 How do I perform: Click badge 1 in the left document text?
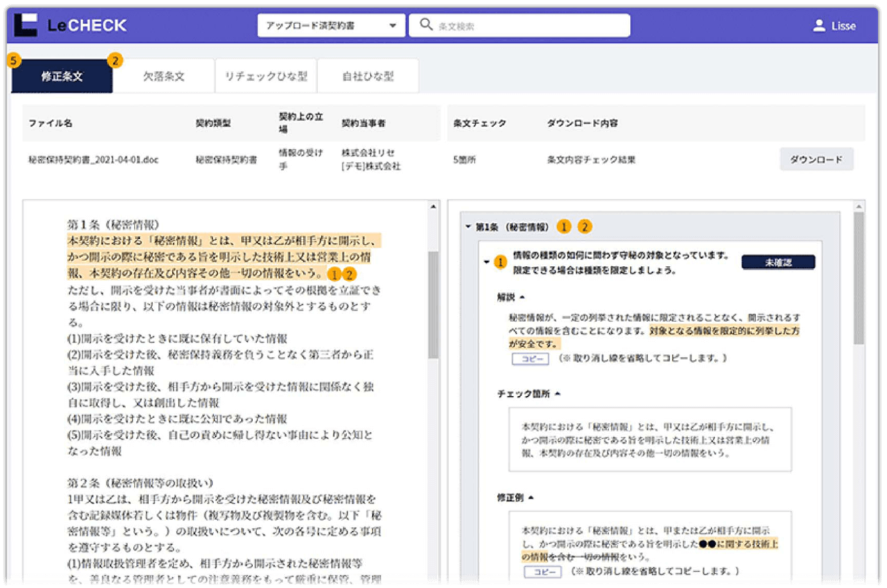[x=335, y=274]
